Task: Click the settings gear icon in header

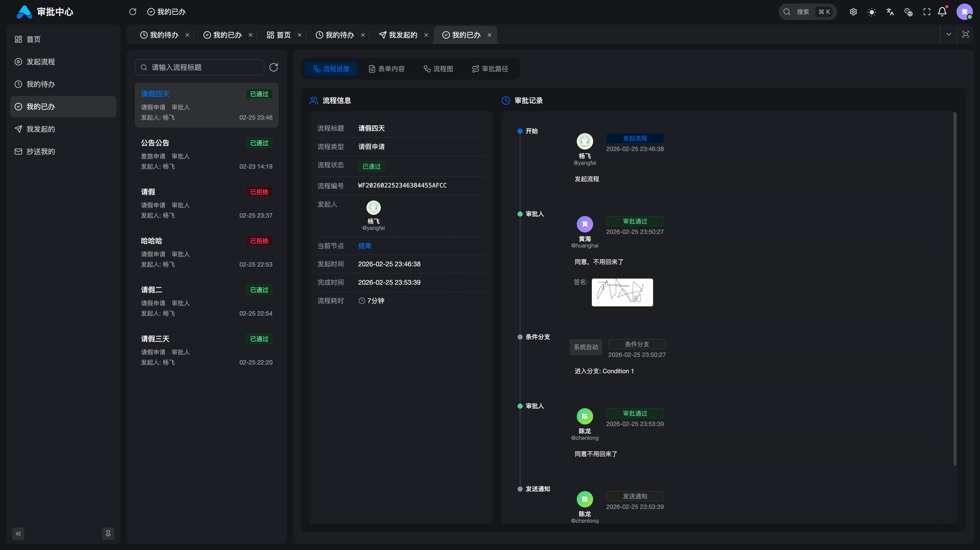Action: [x=853, y=12]
